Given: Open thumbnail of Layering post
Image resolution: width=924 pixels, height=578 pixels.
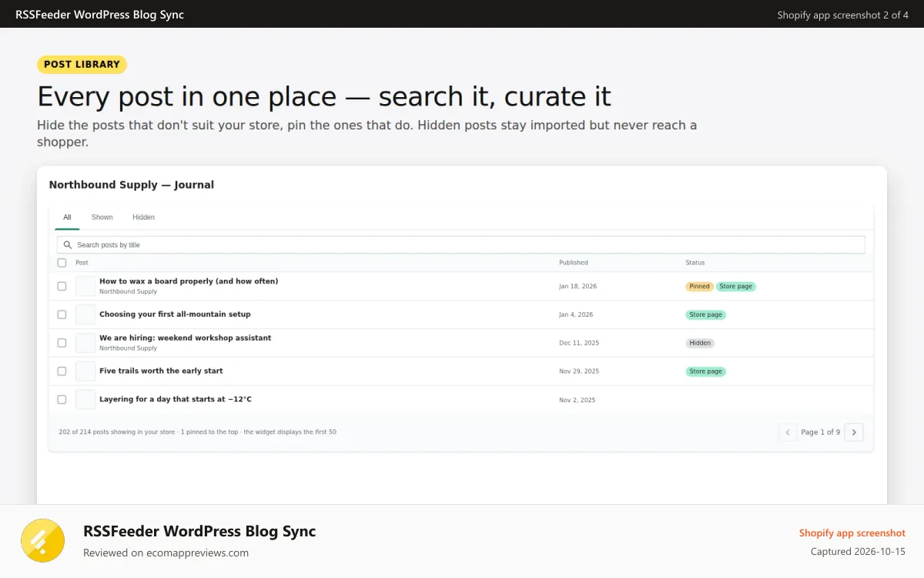Looking at the screenshot, I should click(85, 400).
